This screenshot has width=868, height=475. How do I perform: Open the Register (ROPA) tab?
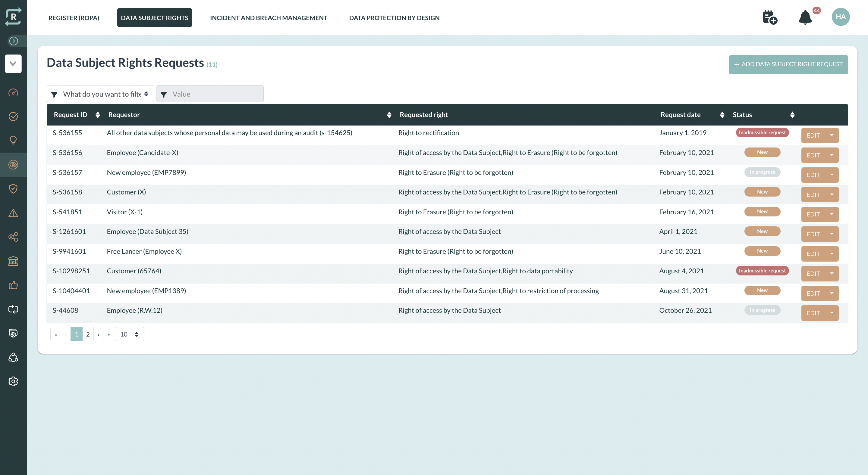coord(74,17)
